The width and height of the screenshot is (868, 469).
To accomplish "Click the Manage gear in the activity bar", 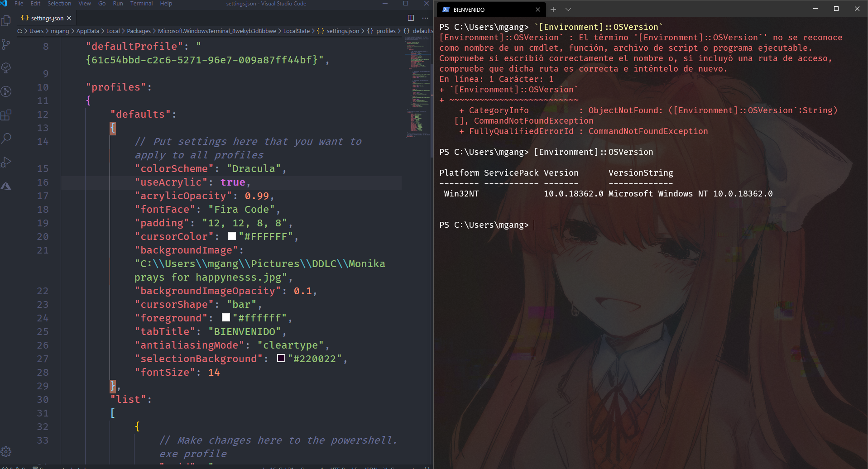I will [x=7, y=451].
